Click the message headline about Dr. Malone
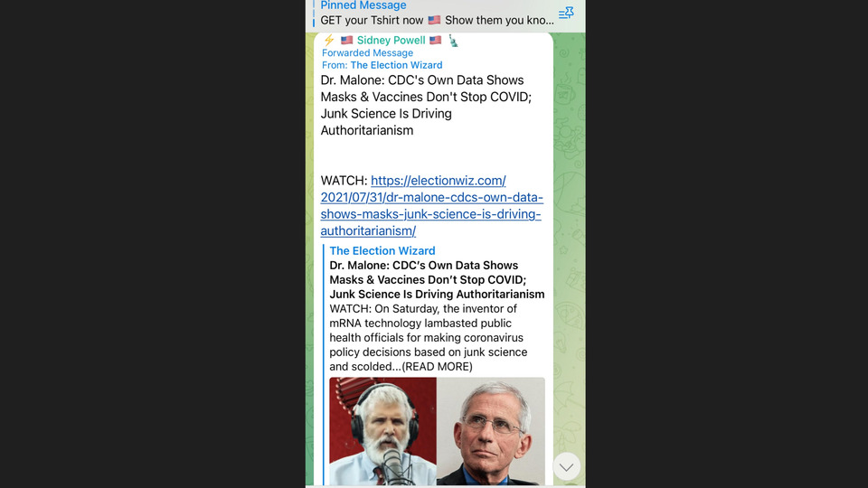Image resolution: width=868 pixels, height=488 pixels. [x=426, y=105]
